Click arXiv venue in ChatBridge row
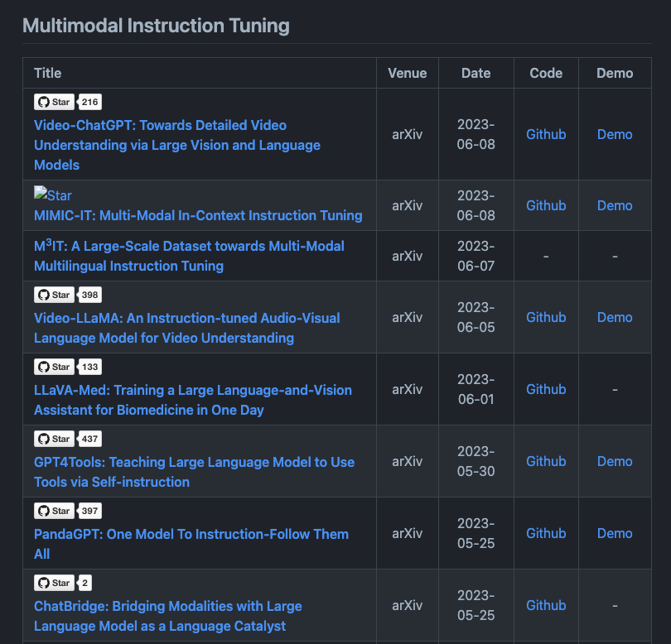The image size is (671, 644). click(408, 605)
